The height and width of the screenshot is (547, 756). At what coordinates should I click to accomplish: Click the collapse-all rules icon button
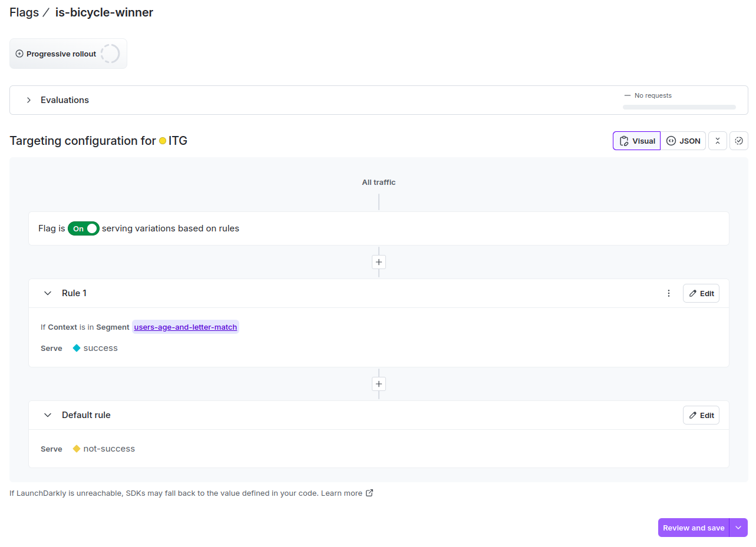pyautogui.click(x=718, y=141)
